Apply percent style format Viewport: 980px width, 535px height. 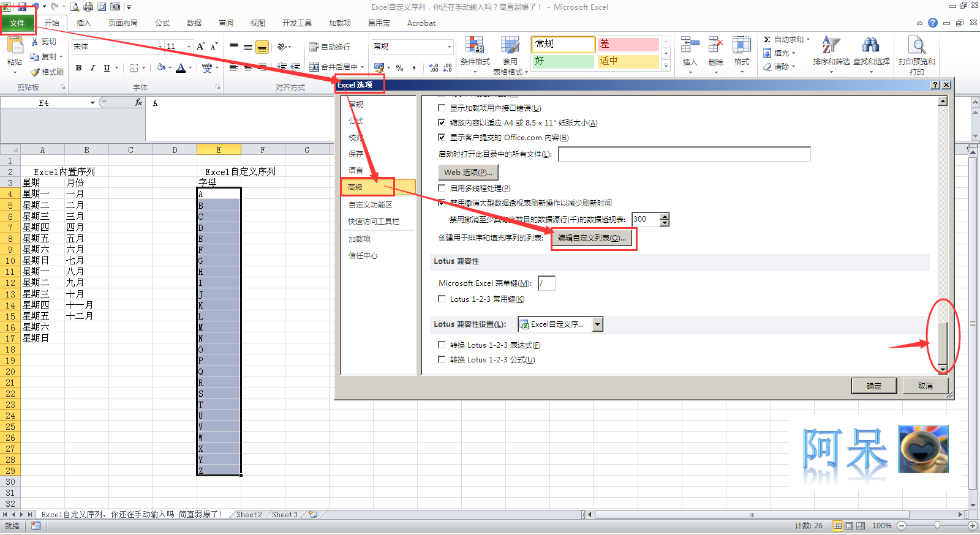click(x=399, y=68)
